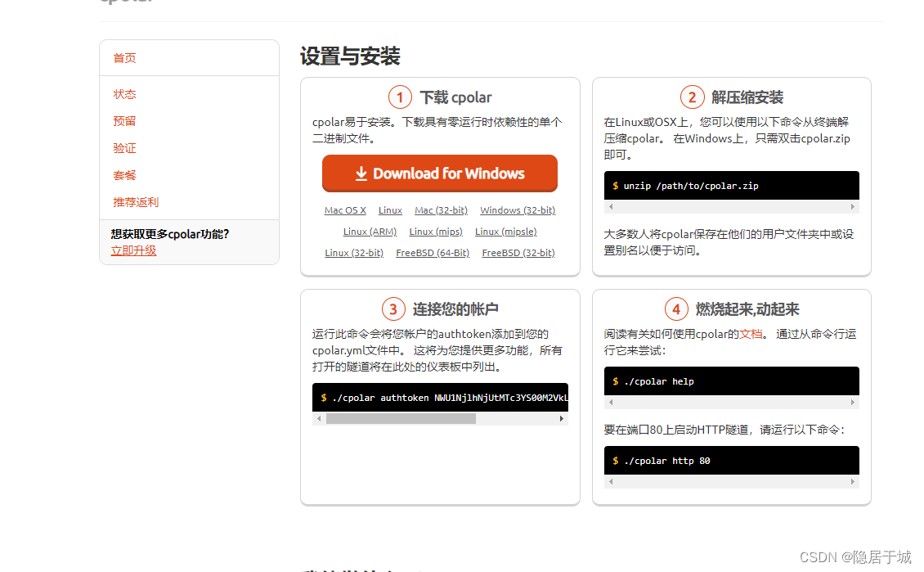
Task: Open the Linux (32-bit) download link
Action: pyautogui.click(x=354, y=253)
